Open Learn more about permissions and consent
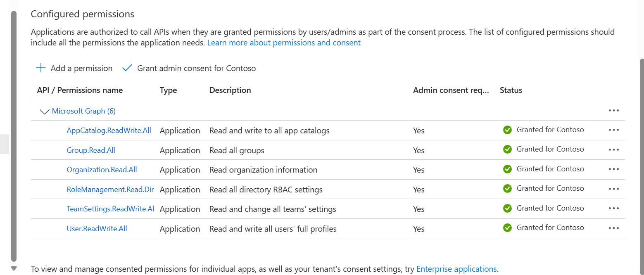The image size is (644, 275). click(284, 43)
